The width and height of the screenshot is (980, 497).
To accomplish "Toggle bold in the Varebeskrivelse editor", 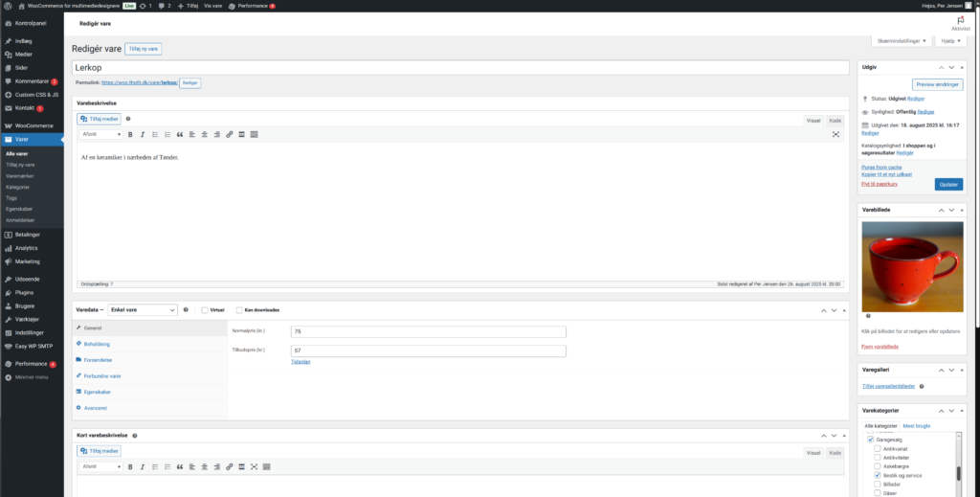I will coord(130,134).
